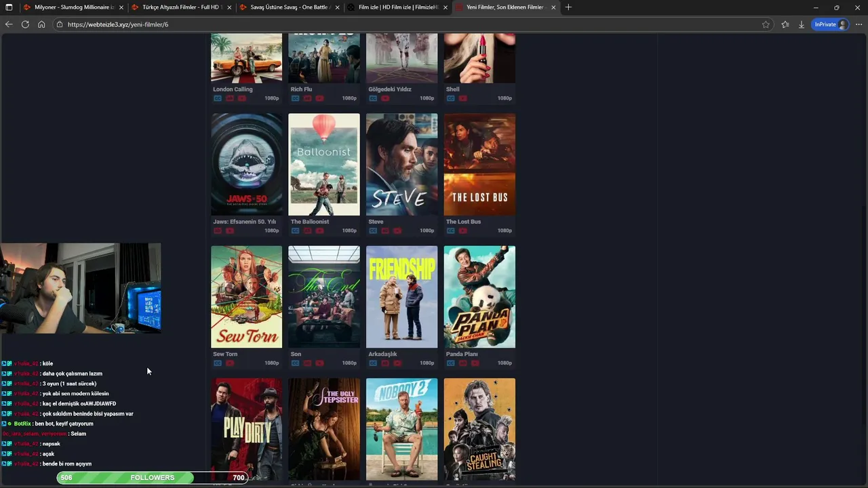This screenshot has height=488, width=868.
Task: Open a new tab with the plus icon
Action: click(568, 7)
